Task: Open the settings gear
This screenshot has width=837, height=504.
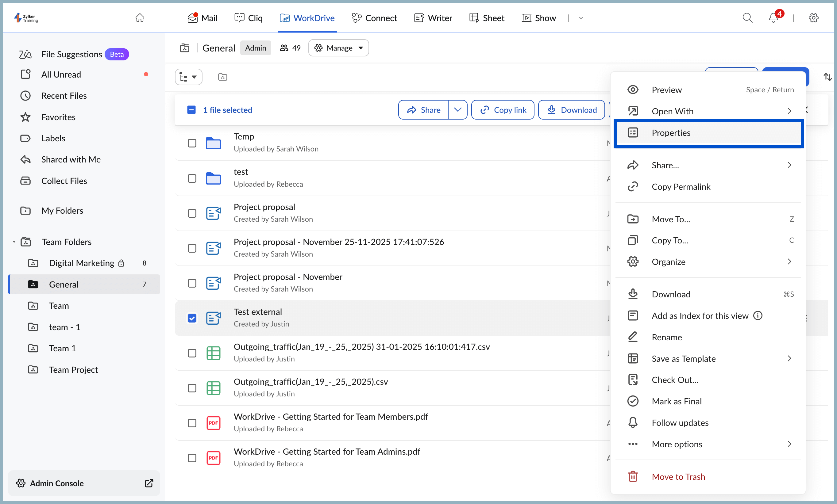Action: click(x=814, y=18)
